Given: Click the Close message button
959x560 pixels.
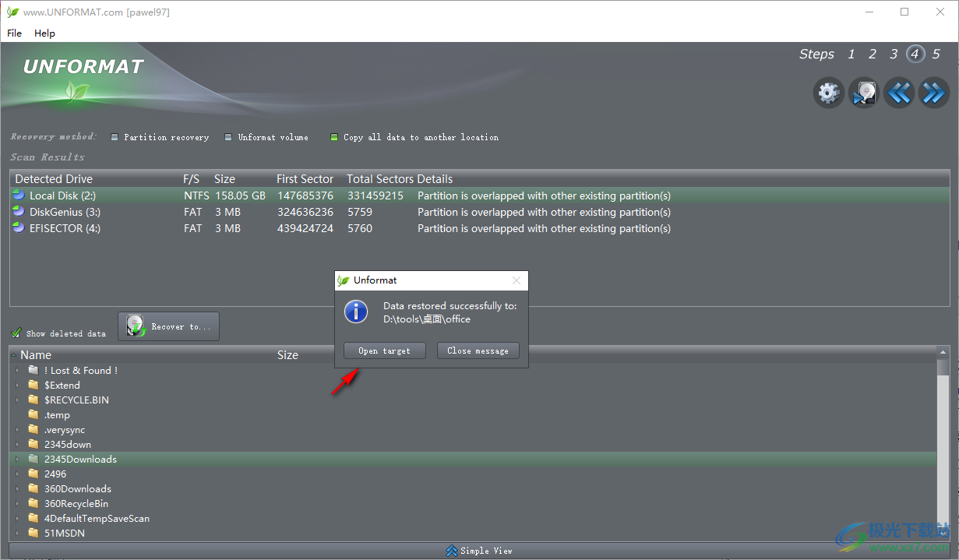Looking at the screenshot, I should tap(478, 350).
